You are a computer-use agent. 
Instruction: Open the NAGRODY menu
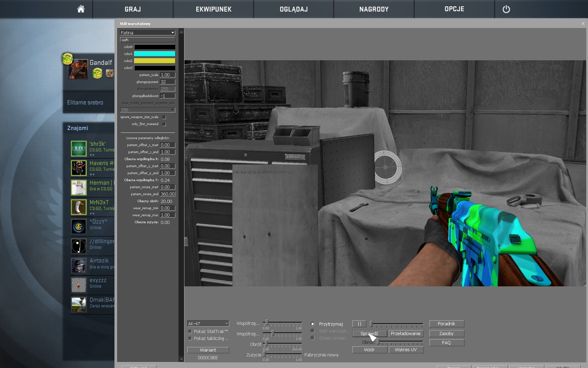374,9
